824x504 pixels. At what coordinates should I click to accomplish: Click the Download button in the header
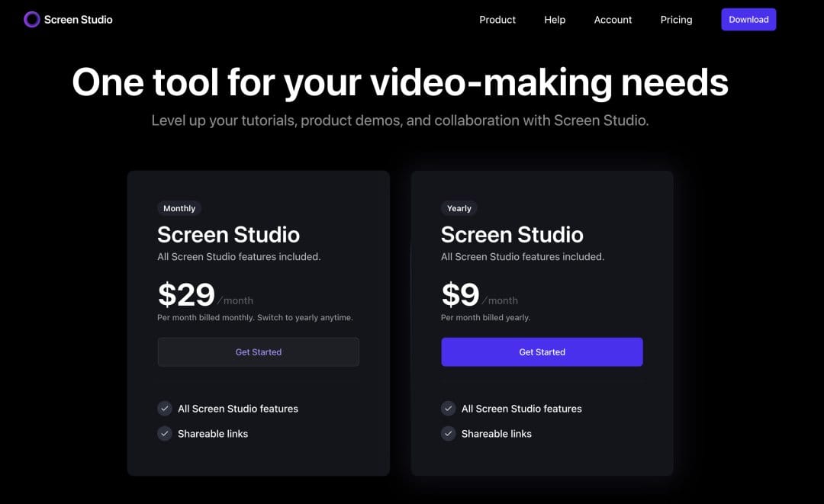[748, 19]
